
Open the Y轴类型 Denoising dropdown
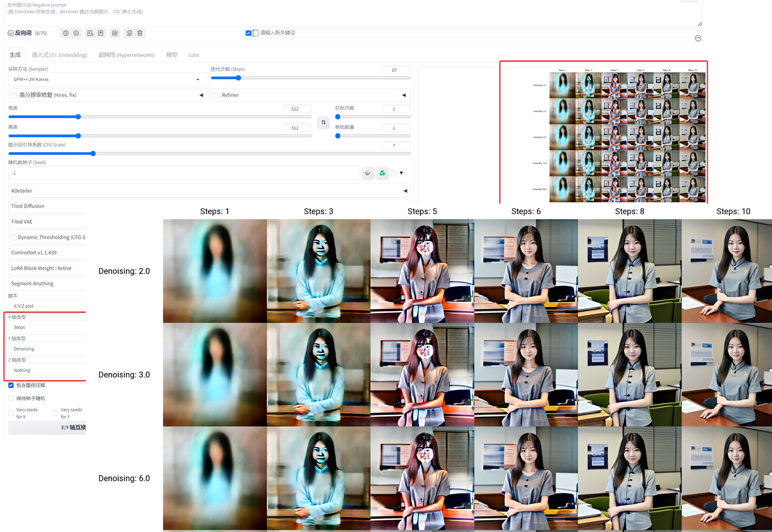(x=42, y=349)
